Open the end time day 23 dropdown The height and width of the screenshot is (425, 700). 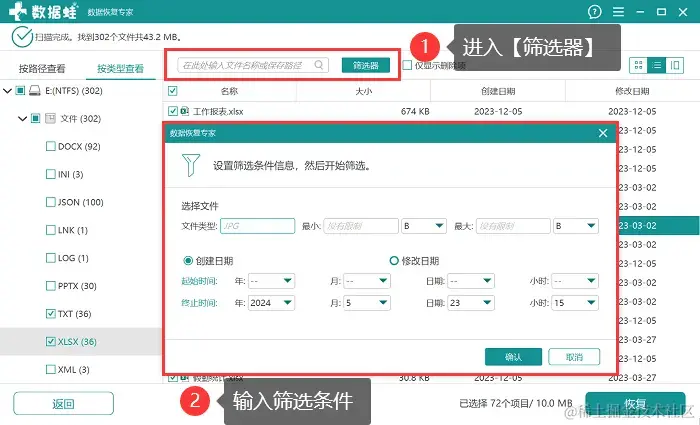(471, 303)
